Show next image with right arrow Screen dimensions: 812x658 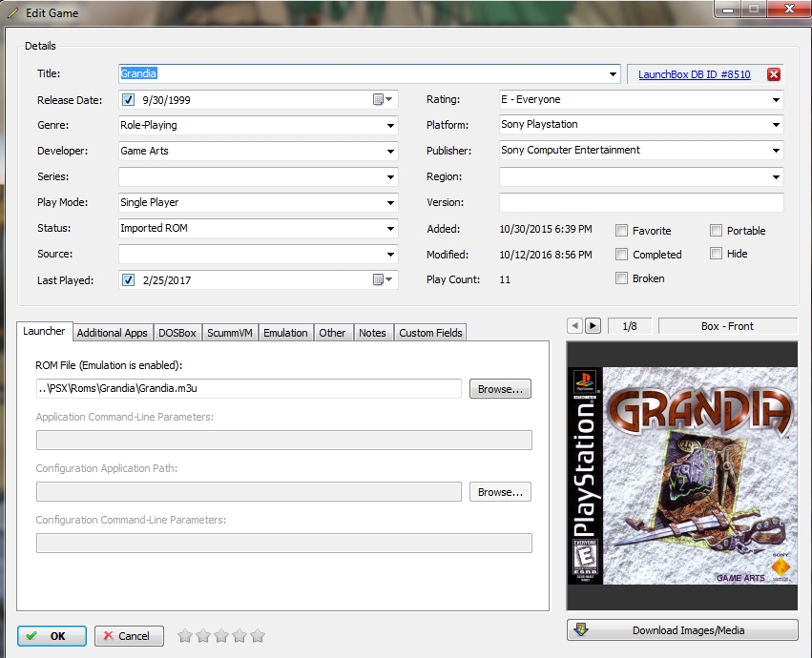[x=593, y=325]
